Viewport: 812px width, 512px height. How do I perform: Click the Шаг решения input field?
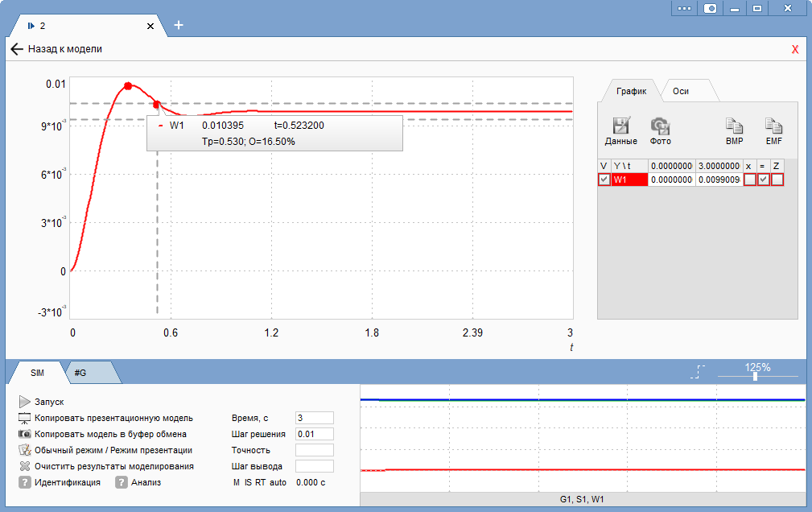click(x=315, y=434)
